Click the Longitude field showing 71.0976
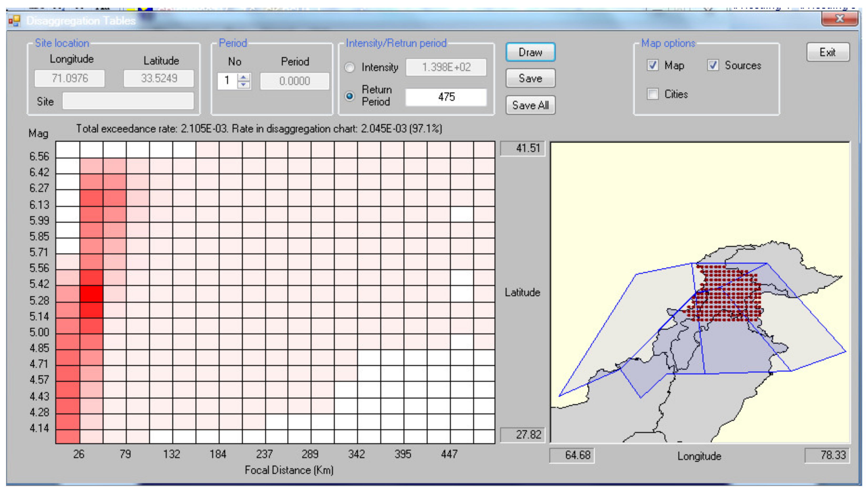Viewport: 868px width, 491px height. (x=70, y=79)
